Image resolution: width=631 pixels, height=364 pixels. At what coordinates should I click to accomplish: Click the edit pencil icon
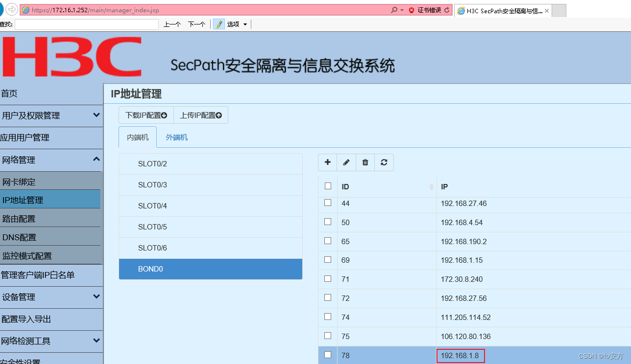346,162
